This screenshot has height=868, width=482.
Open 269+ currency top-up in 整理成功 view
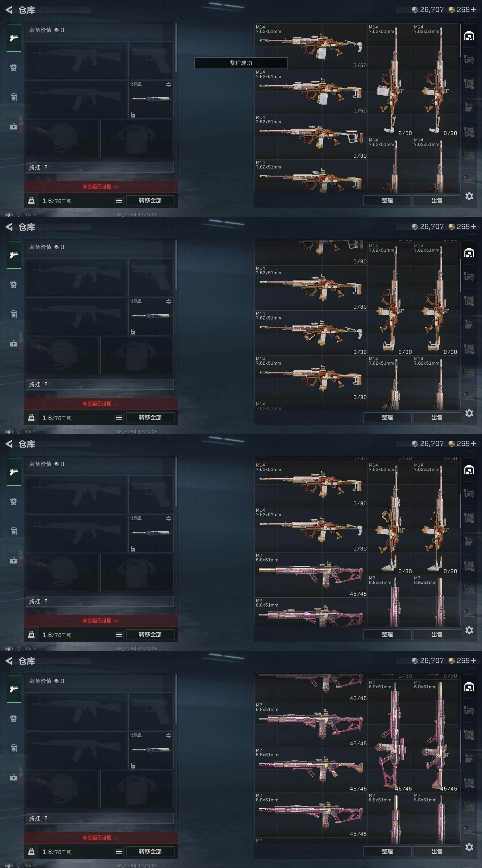(x=463, y=10)
